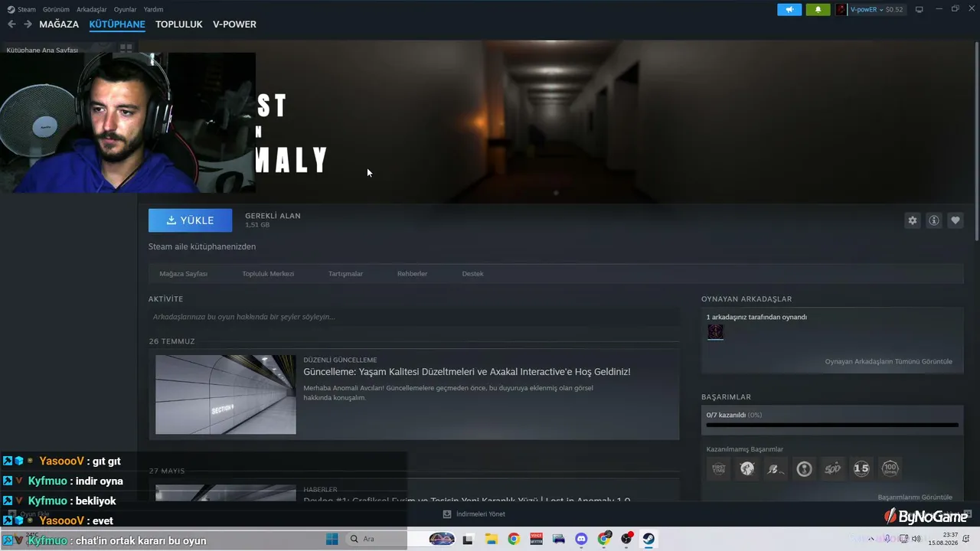Switch to the V-POWER profile tab
The height and width of the screenshot is (551, 980).
pyautogui.click(x=234, y=24)
